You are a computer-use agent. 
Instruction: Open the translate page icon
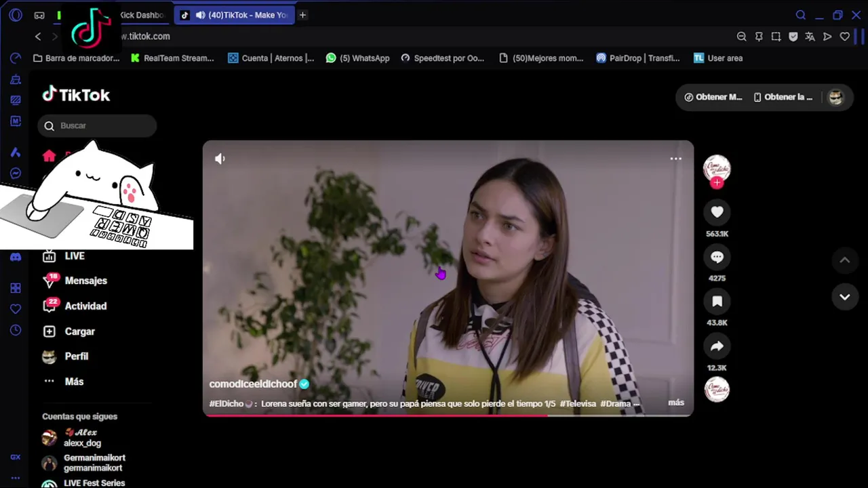coord(810,37)
